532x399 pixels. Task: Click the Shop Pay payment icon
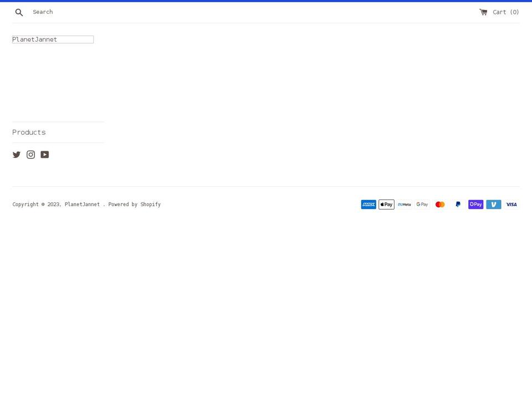coord(475,204)
